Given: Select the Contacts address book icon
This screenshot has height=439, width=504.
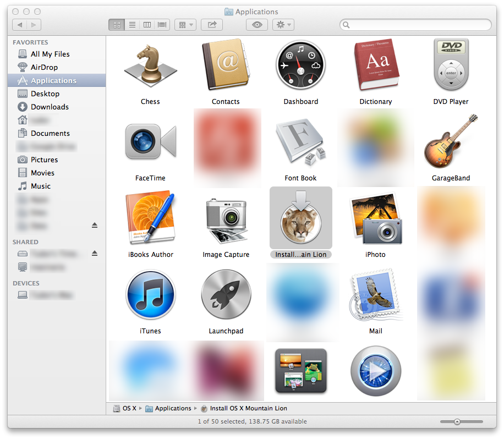Looking at the screenshot, I should pos(226,64).
